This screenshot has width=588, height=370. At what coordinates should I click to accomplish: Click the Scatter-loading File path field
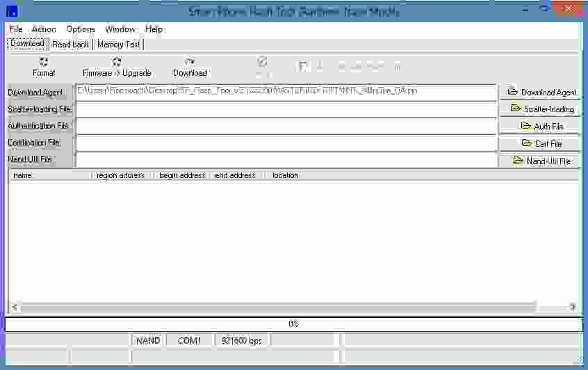286,110
